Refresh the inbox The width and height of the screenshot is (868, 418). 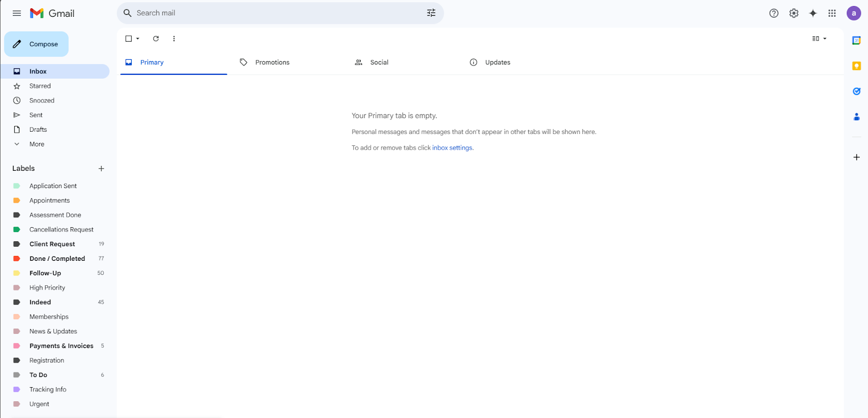(156, 38)
